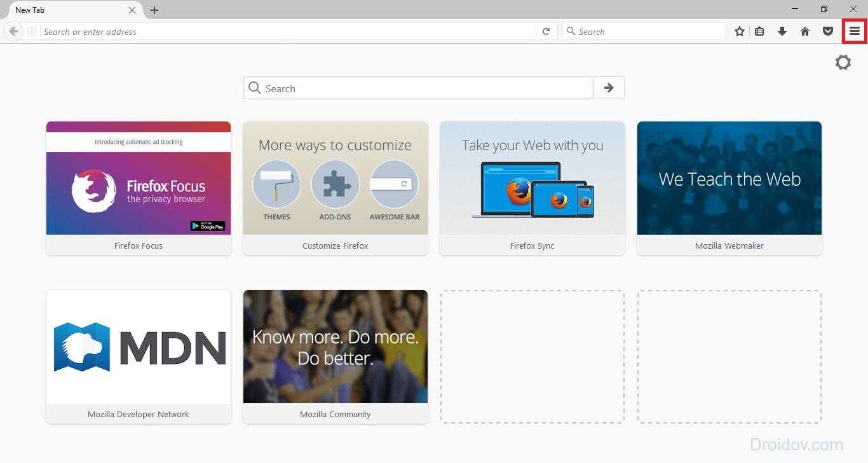Show bookmarks list icon

point(759,31)
